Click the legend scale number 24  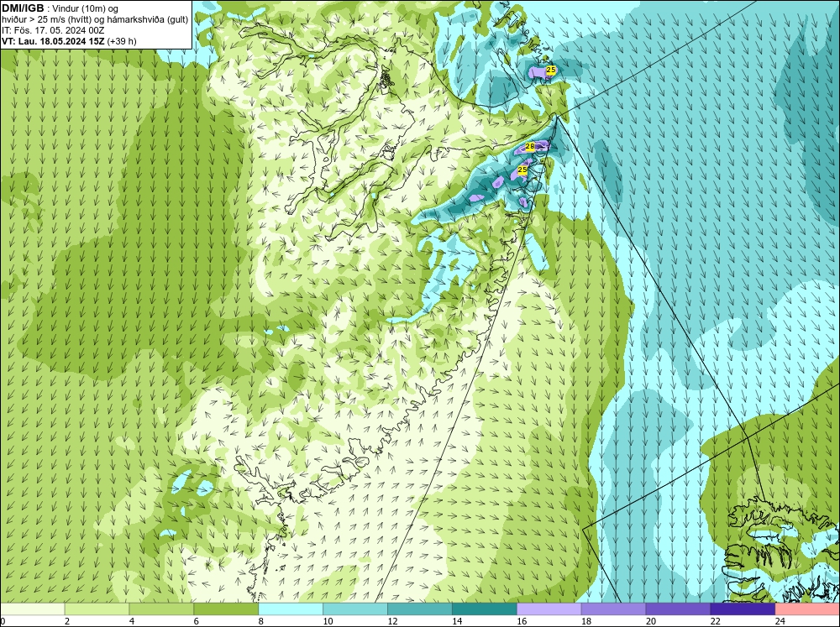[780, 621]
